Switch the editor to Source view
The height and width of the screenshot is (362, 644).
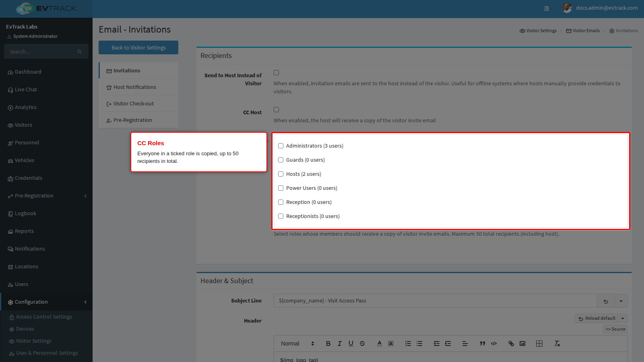pyautogui.click(x=616, y=329)
